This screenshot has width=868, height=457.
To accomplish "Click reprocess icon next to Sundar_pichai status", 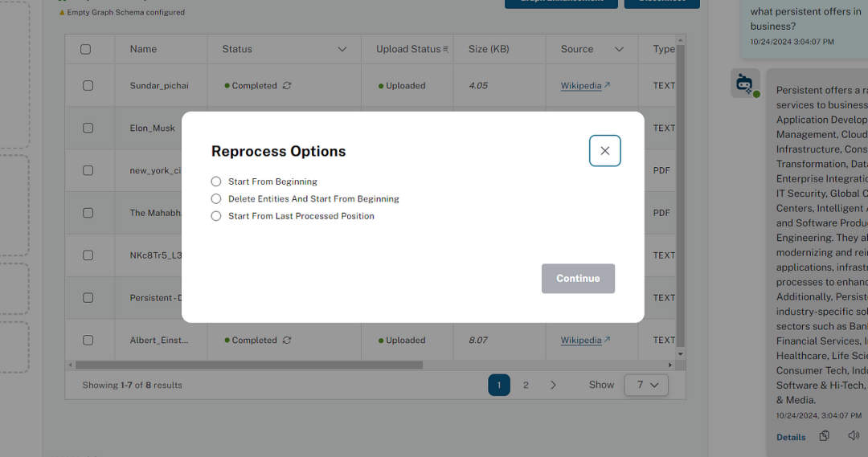I will click(287, 86).
